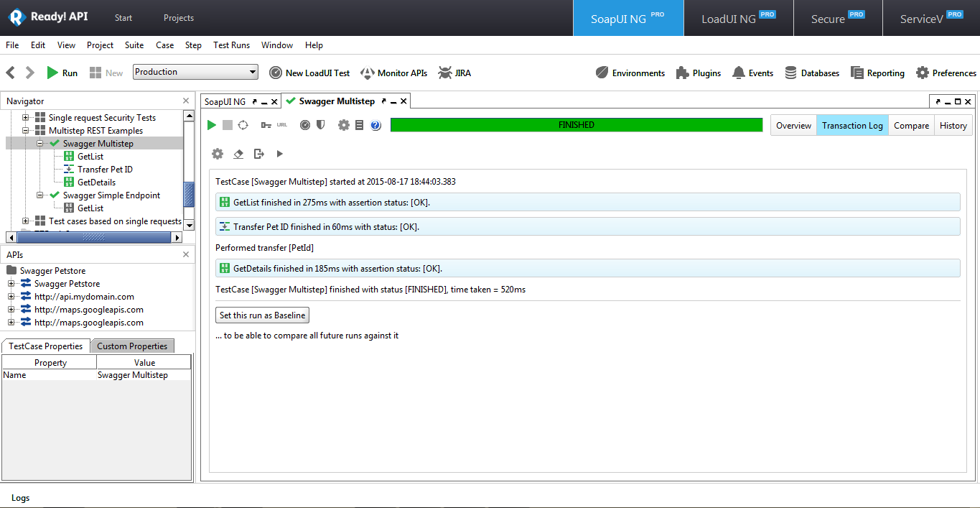Click the Name property value cell
This screenshot has height=508, width=980.
(144, 375)
